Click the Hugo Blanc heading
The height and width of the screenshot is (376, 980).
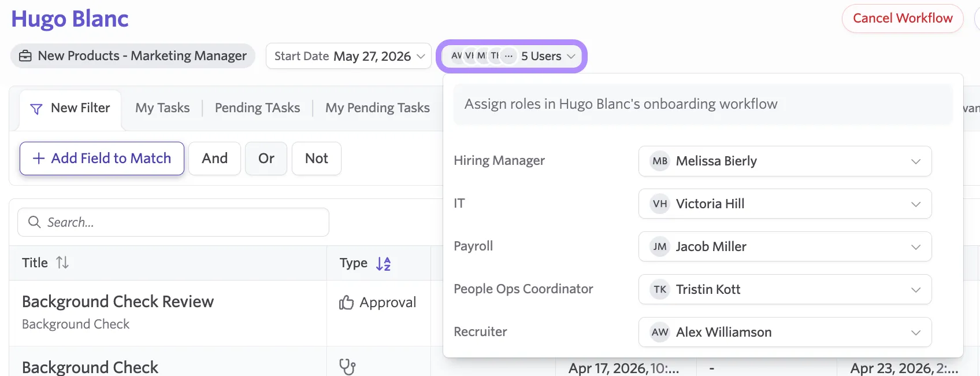pyautogui.click(x=70, y=19)
